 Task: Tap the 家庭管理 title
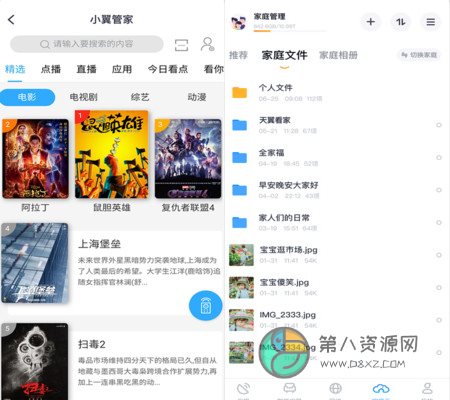(269, 16)
